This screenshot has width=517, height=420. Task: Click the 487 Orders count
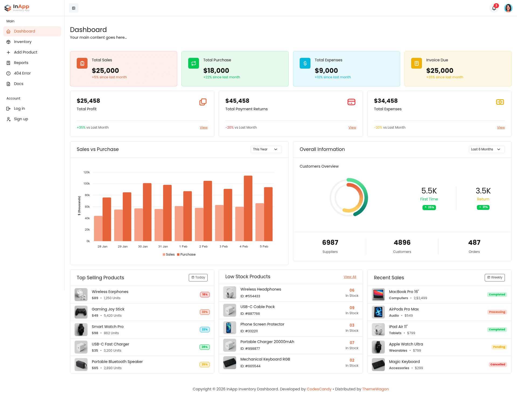[x=474, y=242]
